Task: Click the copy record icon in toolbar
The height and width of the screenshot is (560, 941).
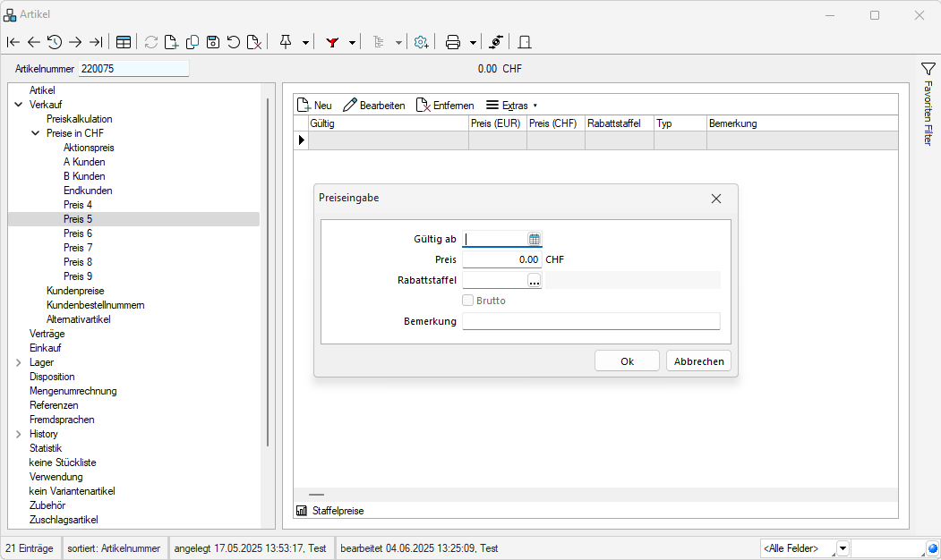Action: [192, 42]
